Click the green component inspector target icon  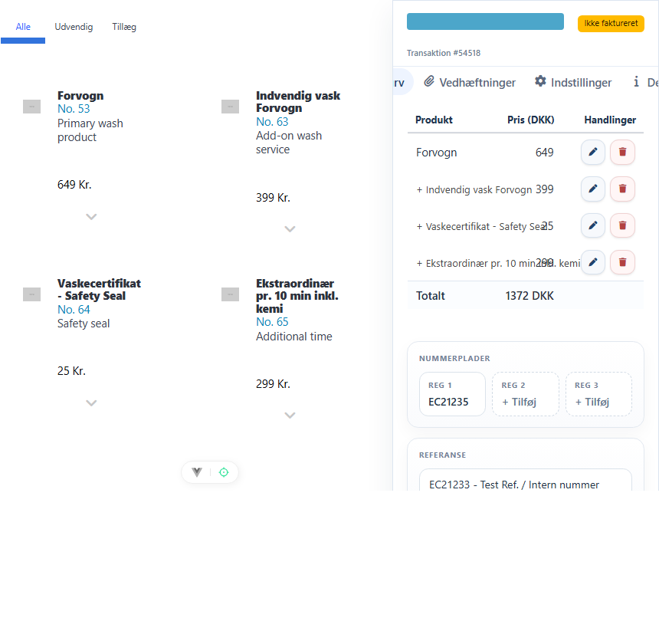click(x=224, y=472)
